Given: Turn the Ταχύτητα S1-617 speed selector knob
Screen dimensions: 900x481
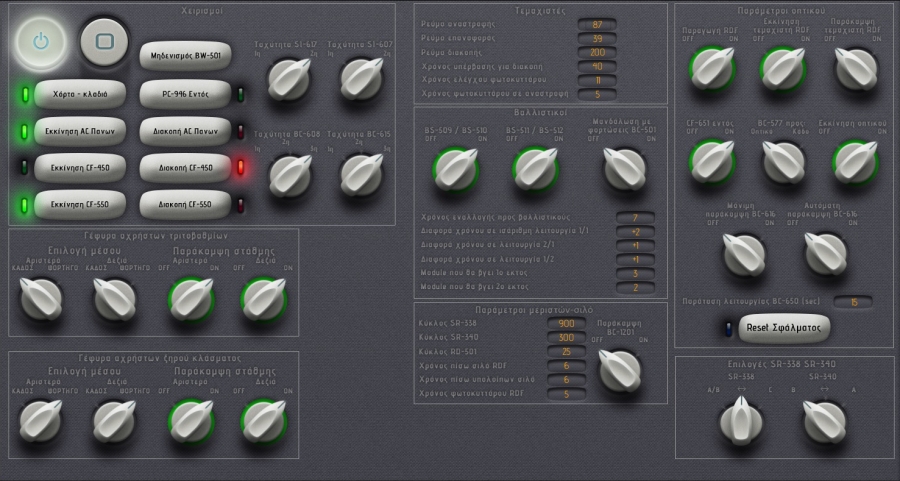Looking at the screenshot, I should [x=291, y=78].
